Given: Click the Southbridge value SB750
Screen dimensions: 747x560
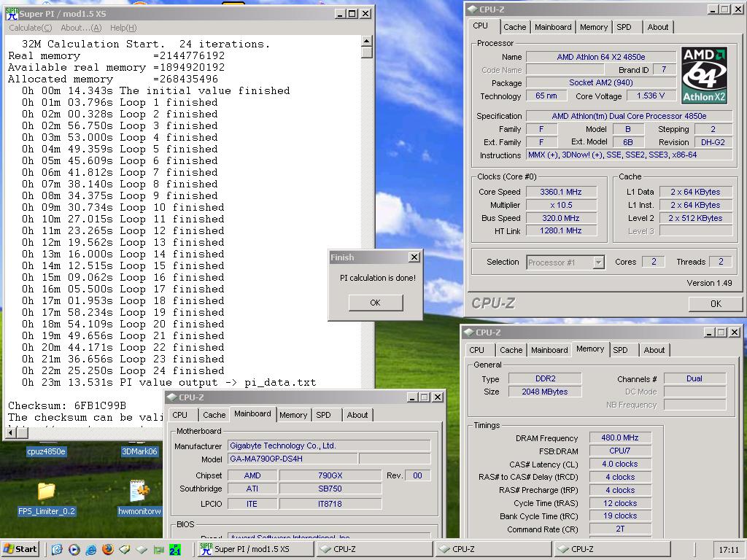Looking at the screenshot, I should (x=330, y=489).
